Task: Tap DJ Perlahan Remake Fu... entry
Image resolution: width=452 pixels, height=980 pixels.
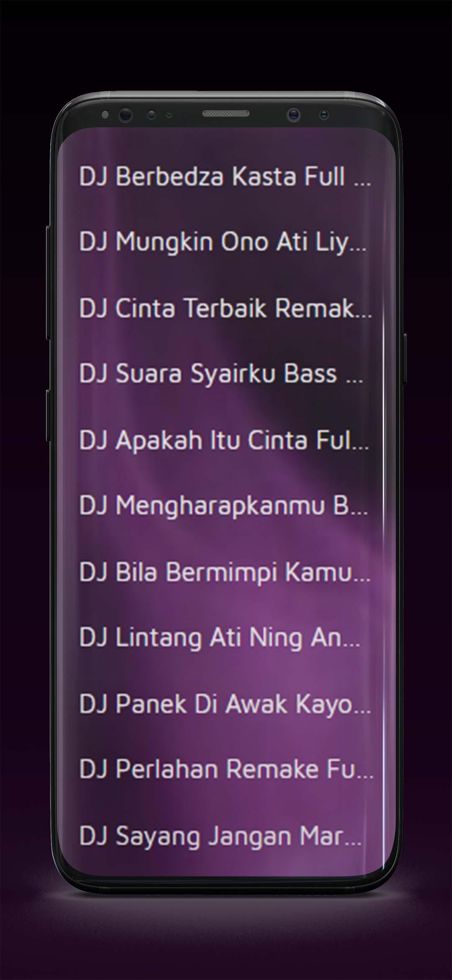Action: click(x=226, y=769)
